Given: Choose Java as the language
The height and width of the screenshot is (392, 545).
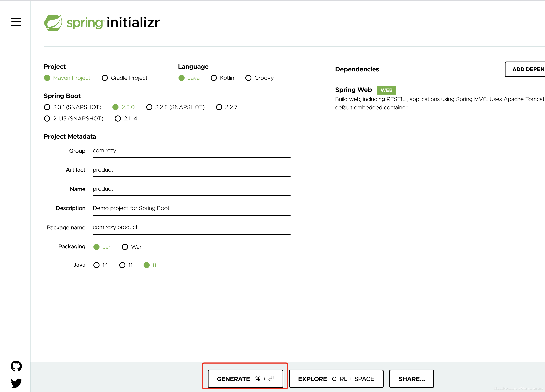Looking at the screenshot, I should tap(189, 78).
